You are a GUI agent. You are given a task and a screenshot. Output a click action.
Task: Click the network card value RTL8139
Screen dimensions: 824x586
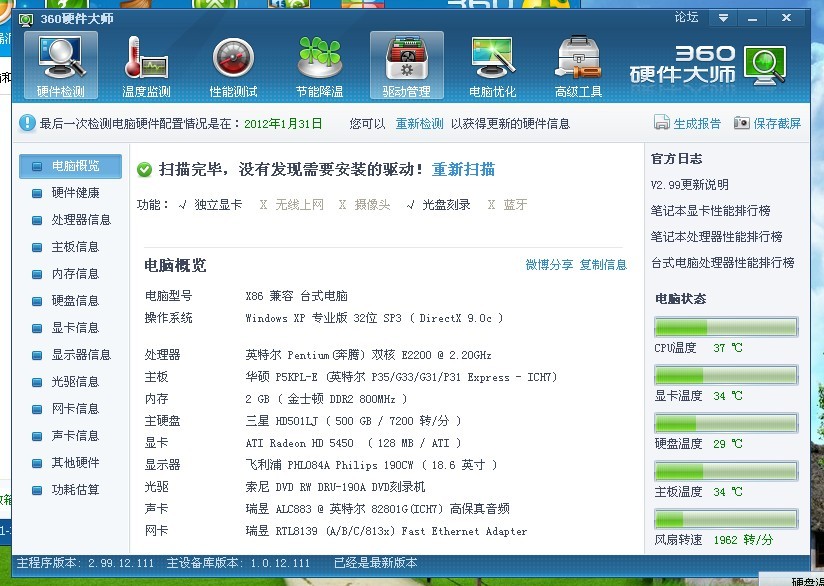(x=386, y=531)
